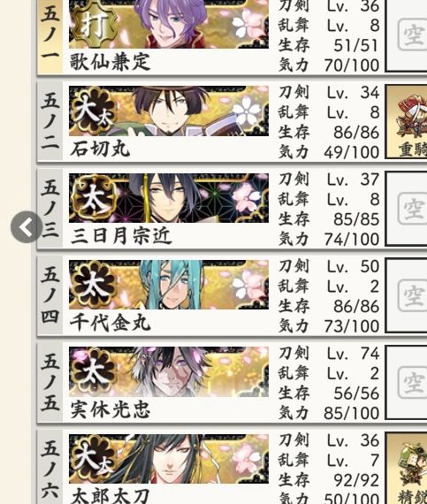This screenshot has height=504, width=427.
Task: Select empty 空 slot for 千代金丸
Action: [x=407, y=295]
